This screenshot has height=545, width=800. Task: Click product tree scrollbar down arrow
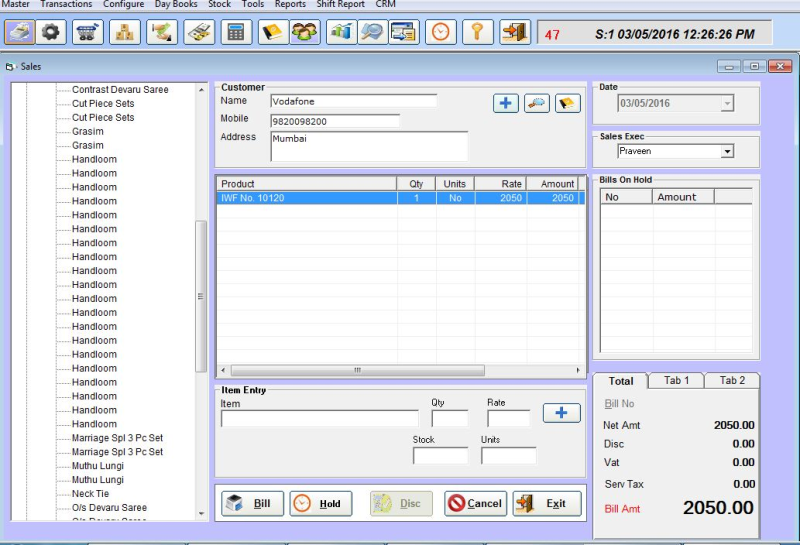[x=201, y=514]
